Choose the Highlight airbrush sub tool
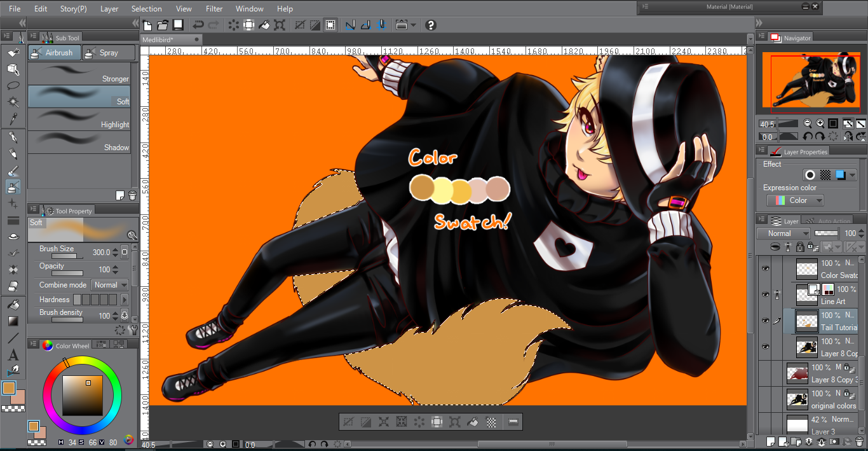This screenshot has height=451, width=868. coord(79,119)
